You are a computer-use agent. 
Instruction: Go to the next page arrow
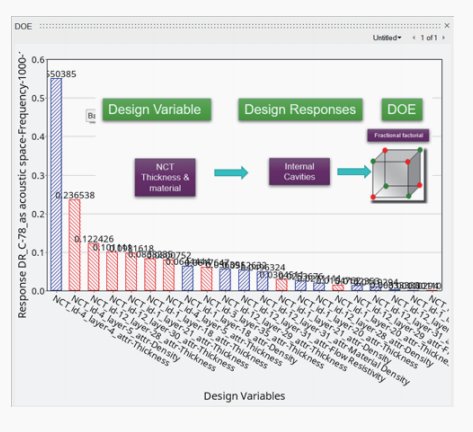click(443, 38)
